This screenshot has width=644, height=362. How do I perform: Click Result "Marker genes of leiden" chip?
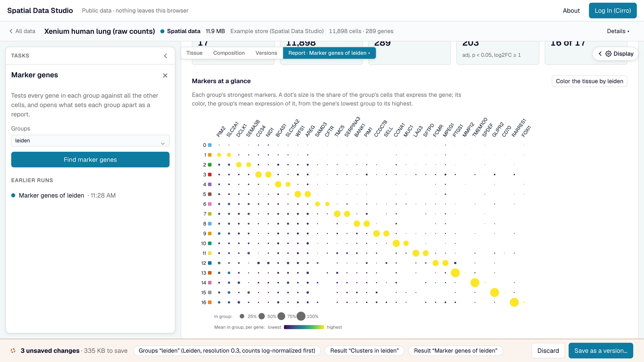(x=455, y=351)
